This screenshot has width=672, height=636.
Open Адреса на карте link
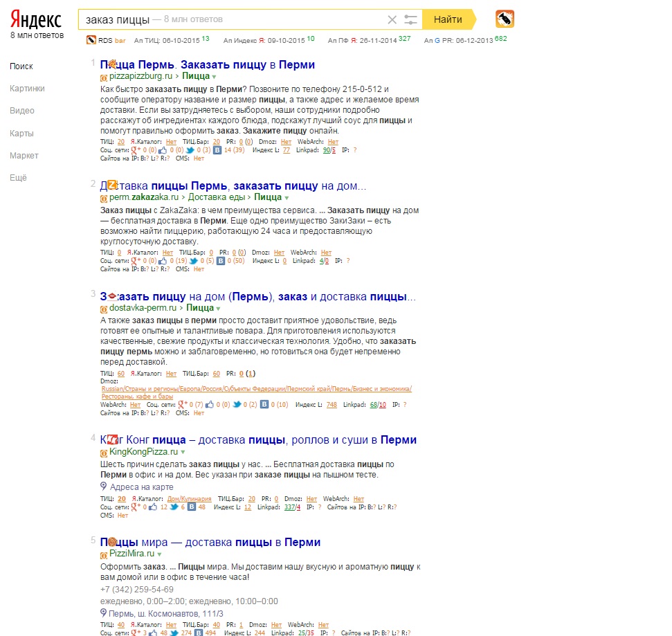click(142, 487)
